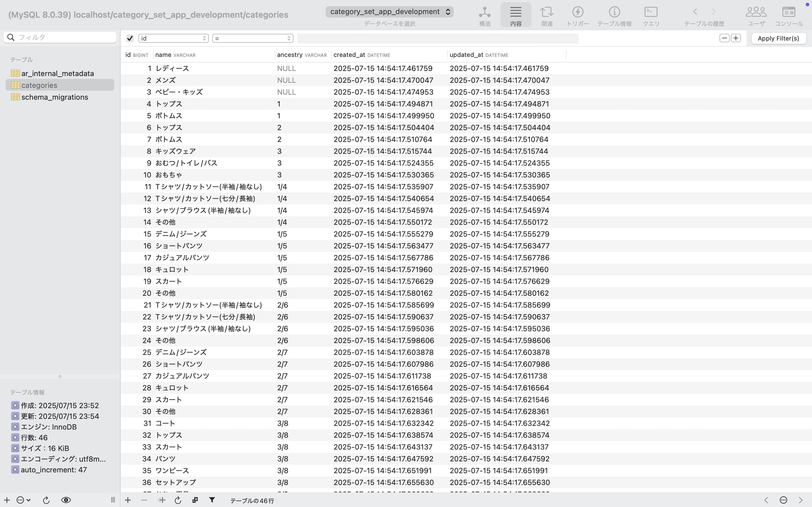Open the 構造 (structure) view
Viewport: 812px width, 507px height.
tap(484, 15)
